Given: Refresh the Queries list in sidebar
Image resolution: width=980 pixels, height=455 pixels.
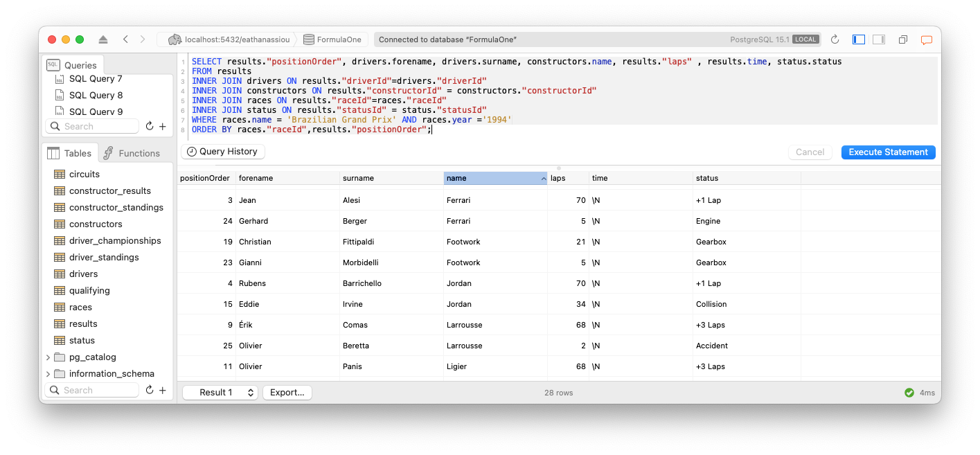Looking at the screenshot, I should [x=149, y=127].
